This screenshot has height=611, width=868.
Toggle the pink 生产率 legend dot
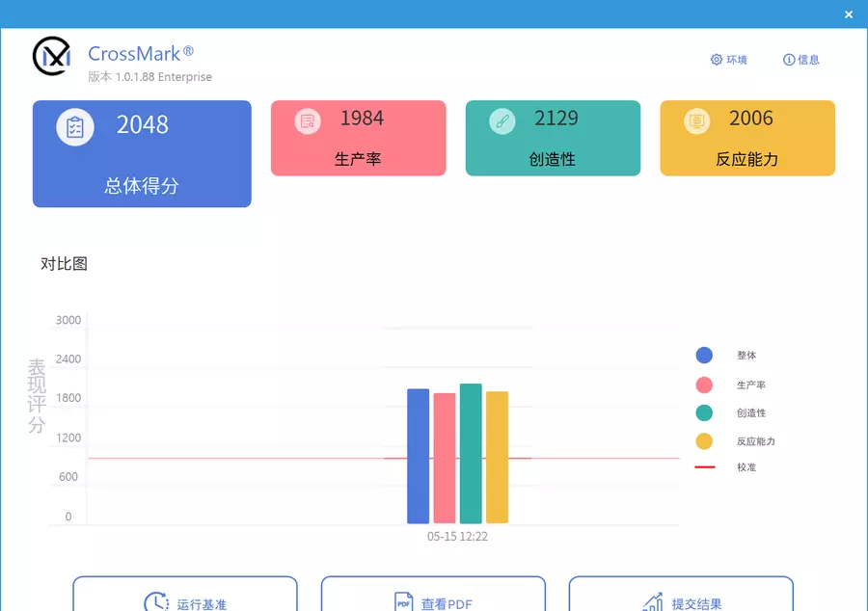click(x=704, y=385)
